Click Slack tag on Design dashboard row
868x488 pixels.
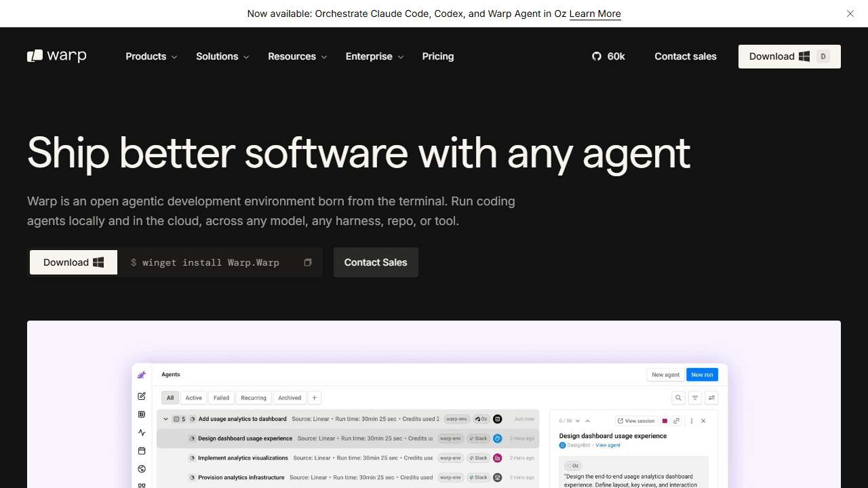tap(478, 439)
